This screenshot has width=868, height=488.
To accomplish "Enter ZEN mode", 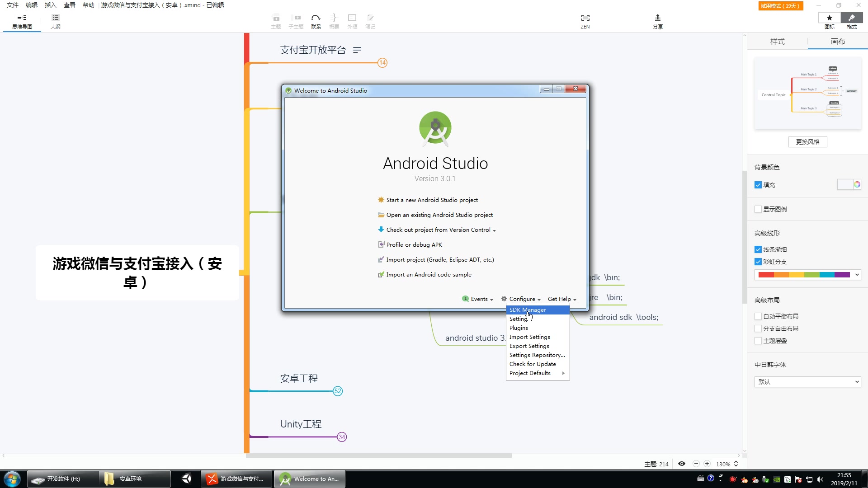I will pos(585,21).
